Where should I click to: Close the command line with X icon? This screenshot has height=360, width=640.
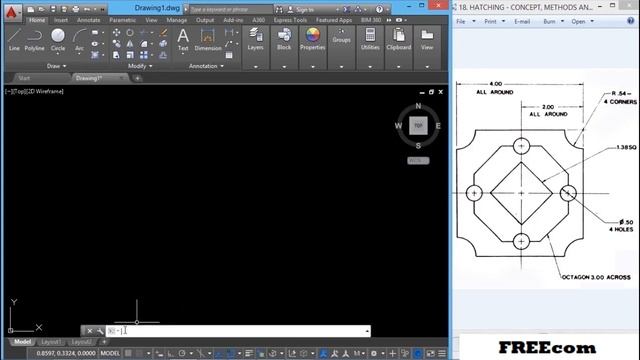89,331
